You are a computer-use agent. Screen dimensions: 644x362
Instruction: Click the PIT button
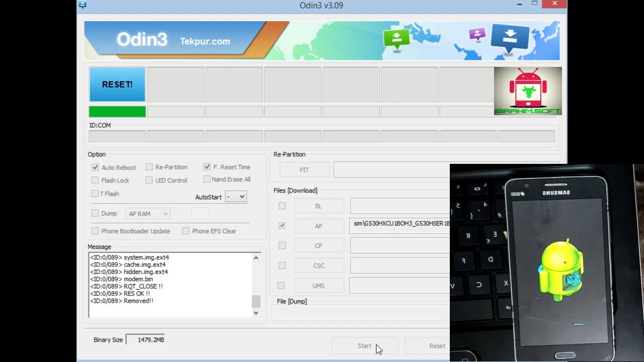(x=304, y=170)
